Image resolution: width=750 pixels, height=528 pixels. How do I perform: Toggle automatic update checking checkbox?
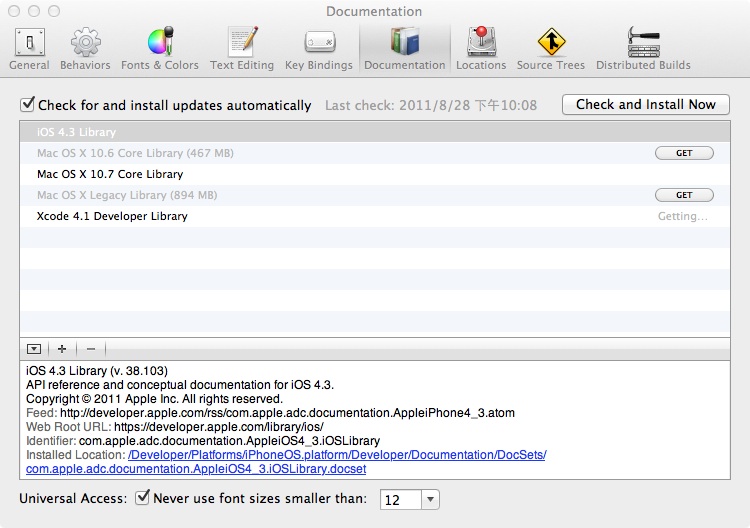point(28,104)
